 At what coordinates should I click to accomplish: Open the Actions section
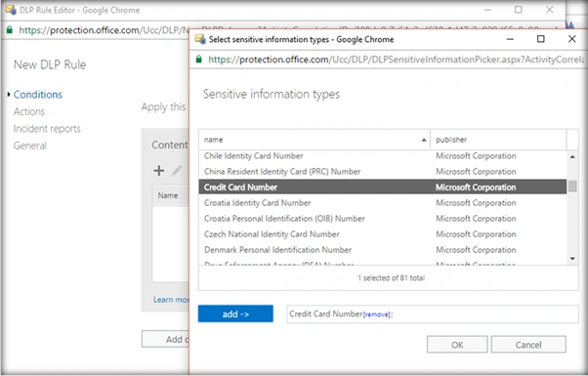[x=29, y=111]
